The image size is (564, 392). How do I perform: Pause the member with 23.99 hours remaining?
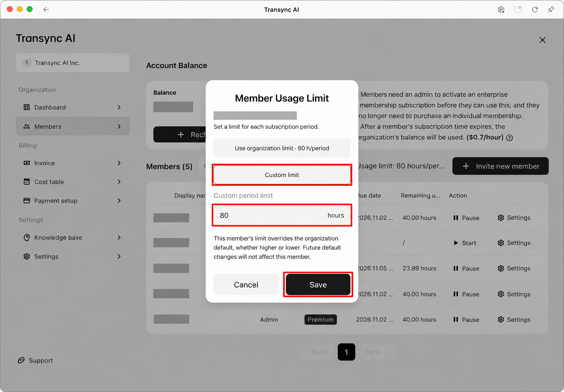[x=466, y=268]
